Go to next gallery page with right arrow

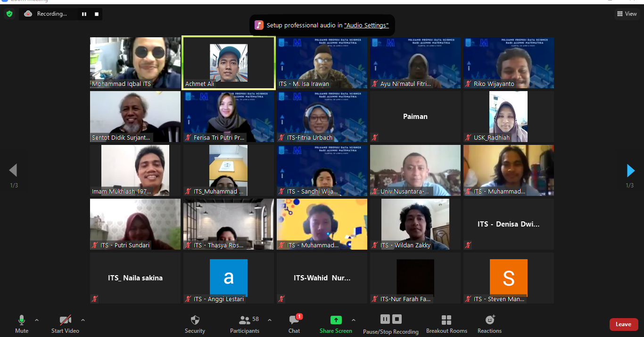click(630, 170)
